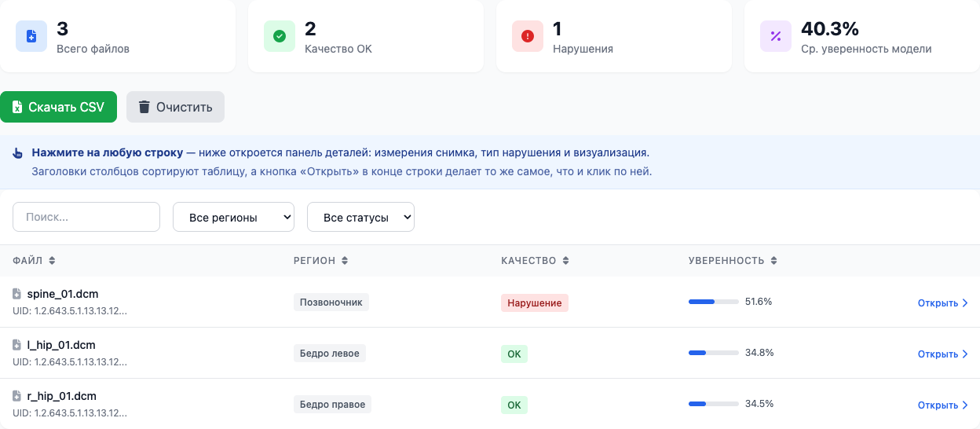Clear all results with Очистить button
The width and height of the screenshot is (980, 429).
175,107
